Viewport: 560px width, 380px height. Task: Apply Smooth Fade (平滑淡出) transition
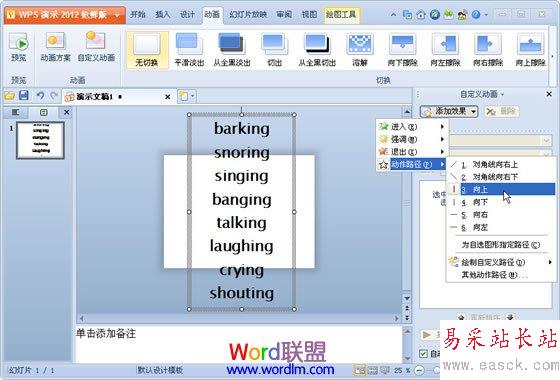(x=189, y=50)
